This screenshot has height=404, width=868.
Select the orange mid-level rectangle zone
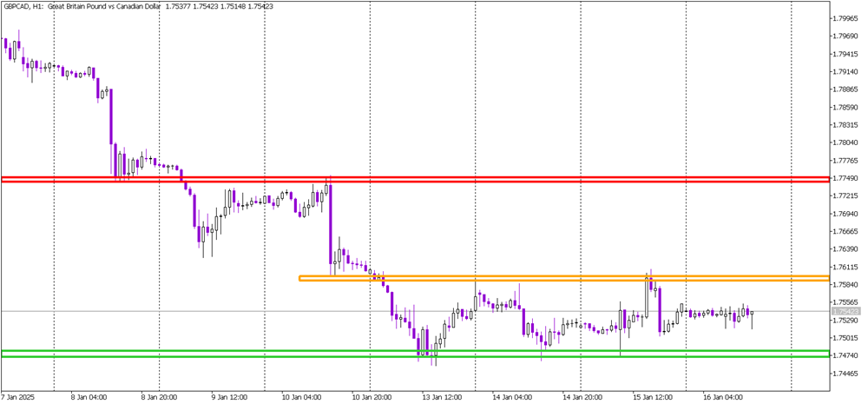[564, 278]
